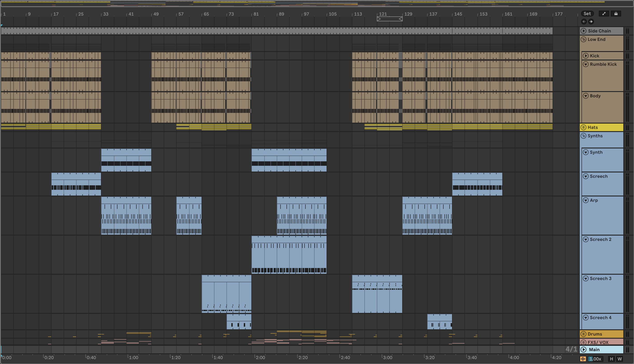
Task: Toggle Optimize Arrangement Width W button
Action: tap(620, 359)
